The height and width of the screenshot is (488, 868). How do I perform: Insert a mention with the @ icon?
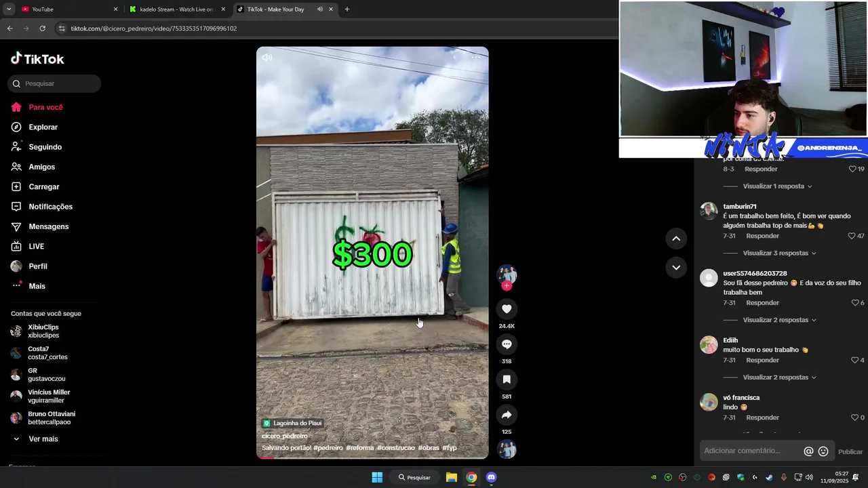click(808, 451)
